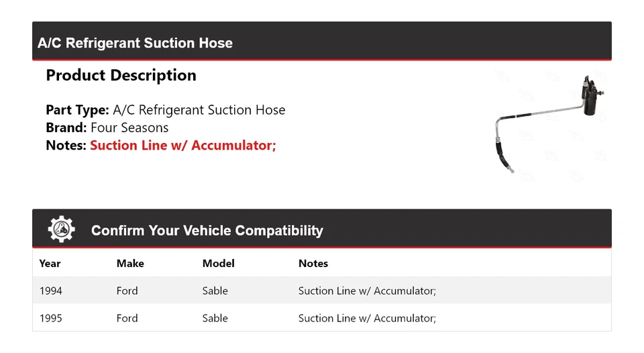Select the Product Description heading
644x353 pixels.
pos(121,75)
